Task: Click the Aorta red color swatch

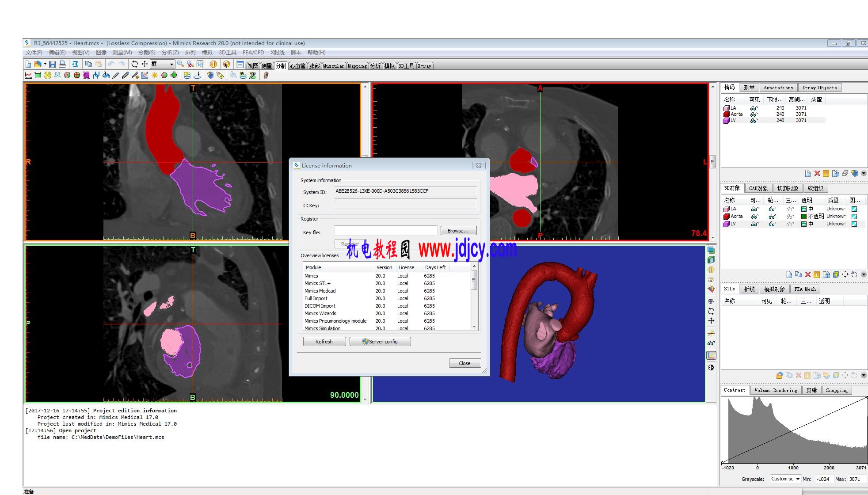Action: pos(726,114)
